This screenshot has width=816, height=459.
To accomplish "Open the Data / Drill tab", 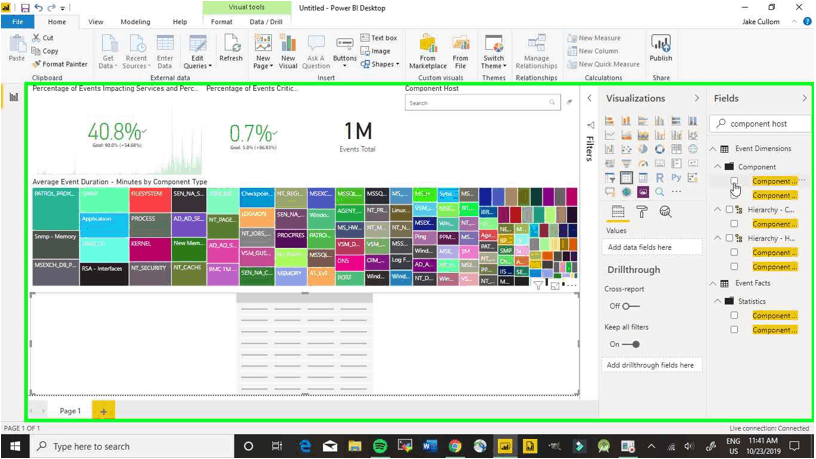I will coord(266,22).
